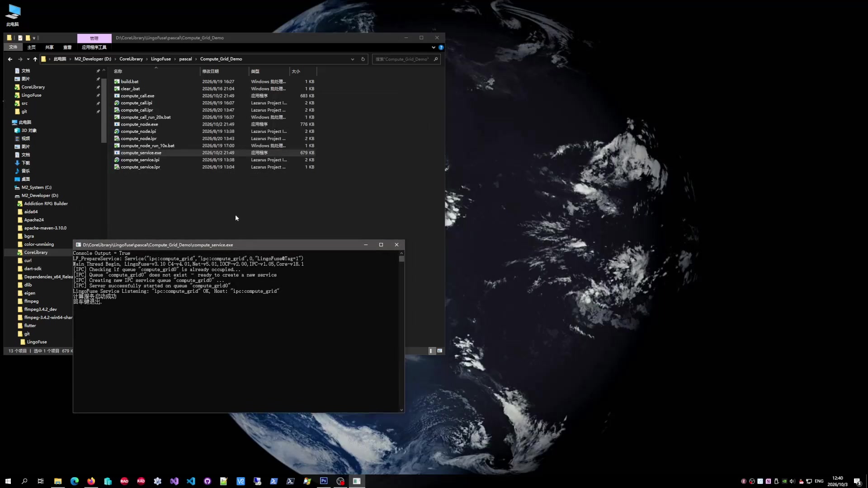The width and height of the screenshot is (868, 488).
Task: Sort files by 修改日期 column
Action: click(224, 71)
